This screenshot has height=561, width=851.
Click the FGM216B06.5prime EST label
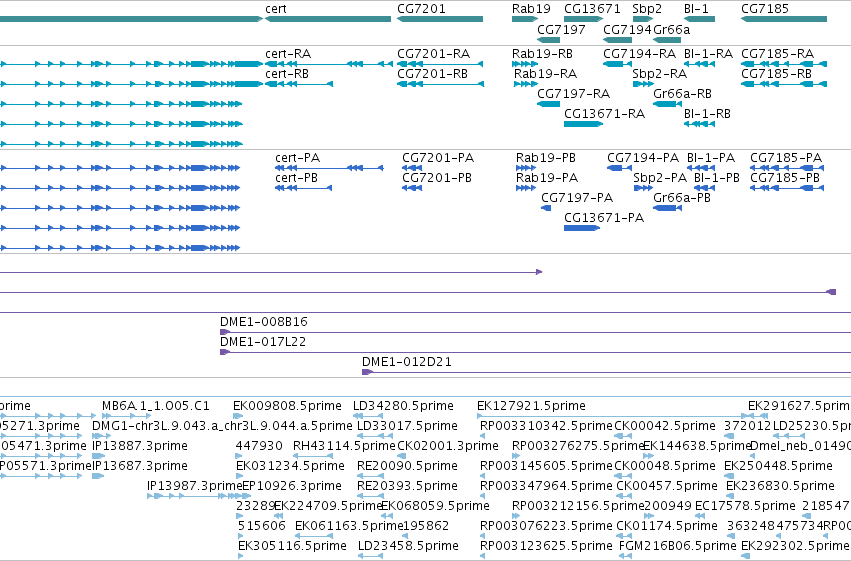pos(678,546)
